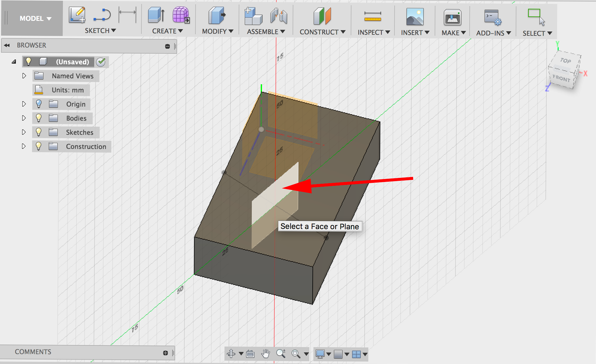Screen dimensions: 596x364
Task: Toggle Construction folder visibility bulb
Action: (x=38, y=146)
